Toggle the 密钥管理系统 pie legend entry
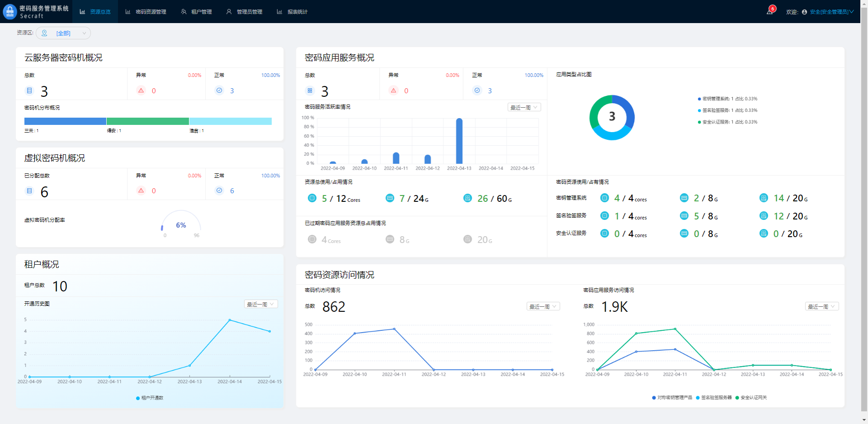 pos(728,99)
